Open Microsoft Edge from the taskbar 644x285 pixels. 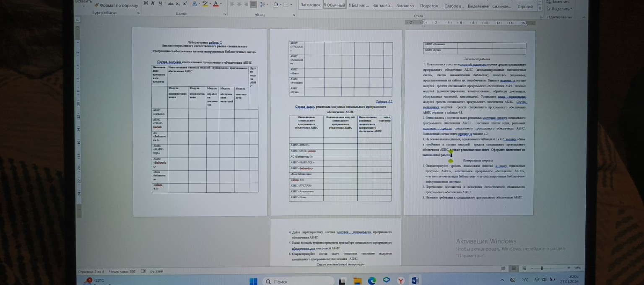tap(372, 280)
